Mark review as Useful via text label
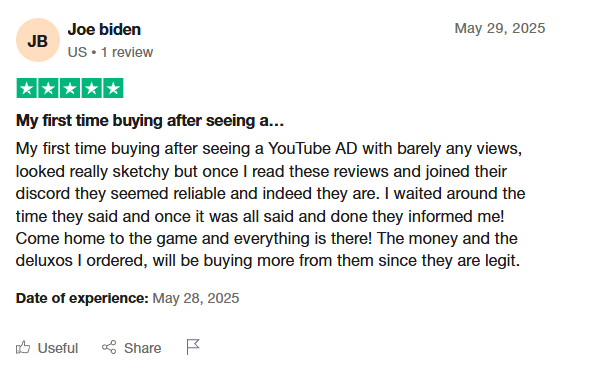 [58, 348]
